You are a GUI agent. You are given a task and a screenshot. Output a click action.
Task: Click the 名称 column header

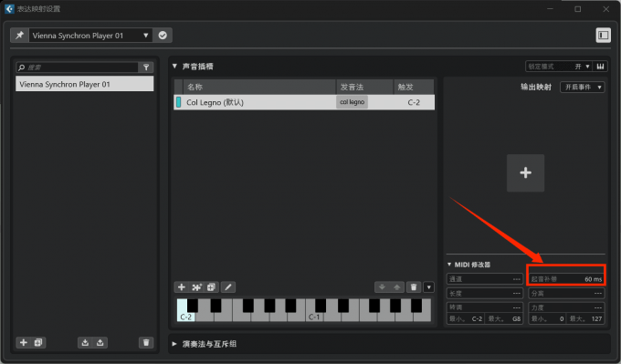coord(259,87)
